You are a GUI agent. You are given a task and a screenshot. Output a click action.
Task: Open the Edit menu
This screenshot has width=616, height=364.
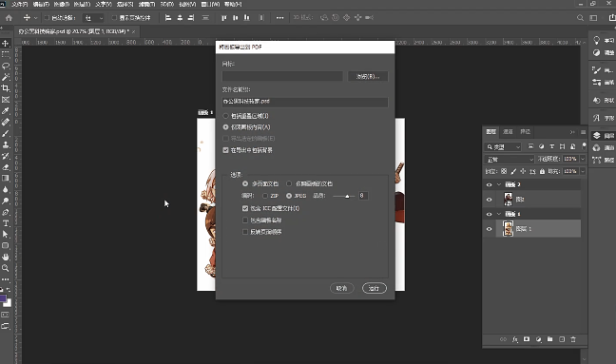click(x=41, y=5)
